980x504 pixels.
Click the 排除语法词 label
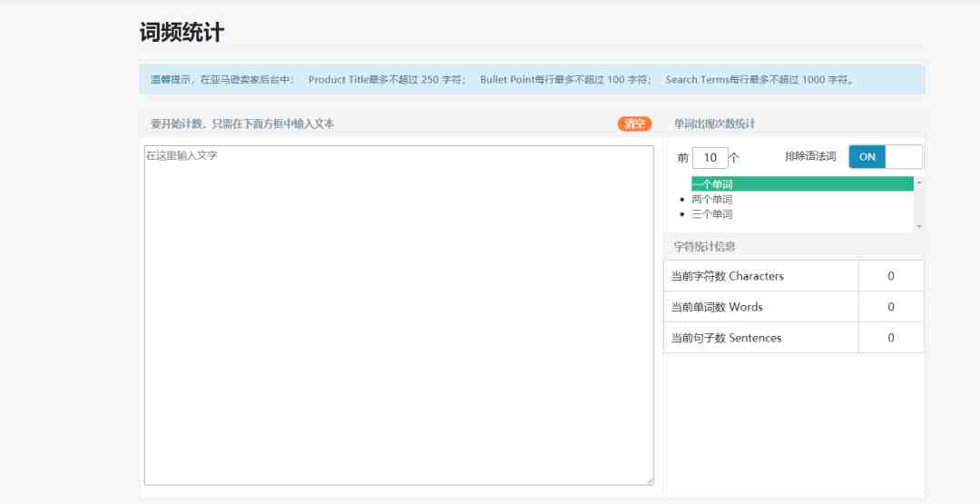(x=810, y=156)
